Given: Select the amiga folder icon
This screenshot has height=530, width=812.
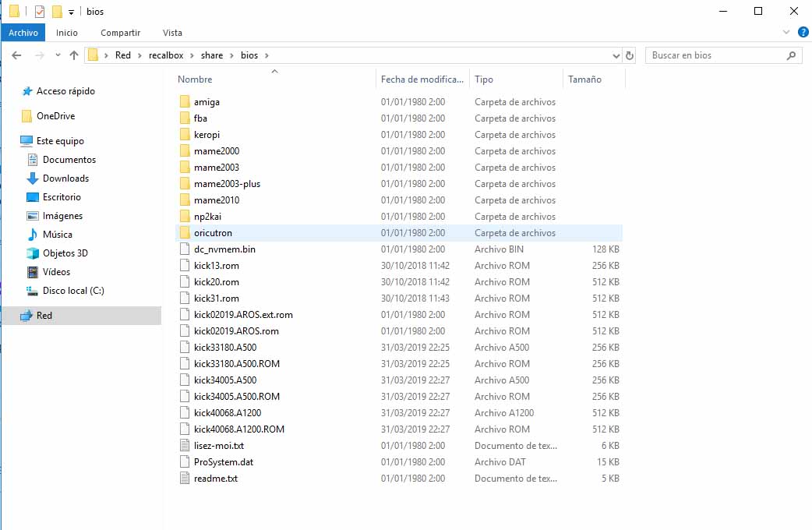Looking at the screenshot, I should pos(185,101).
